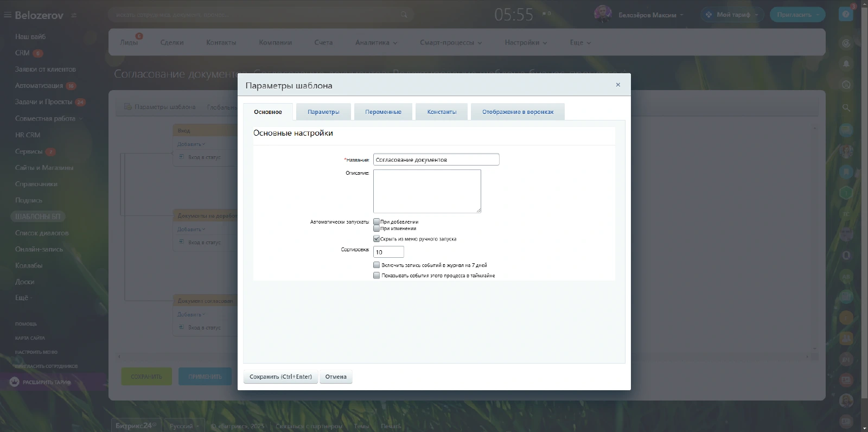The width and height of the screenshot is (868, 432).
Task: Click the Параметры шаблона toolbar icon
Action: point(128,107)
